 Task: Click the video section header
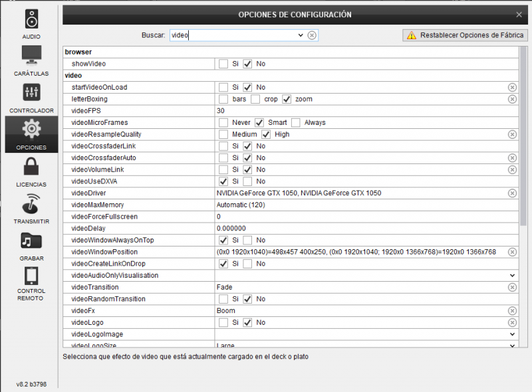tap(73, 76)
